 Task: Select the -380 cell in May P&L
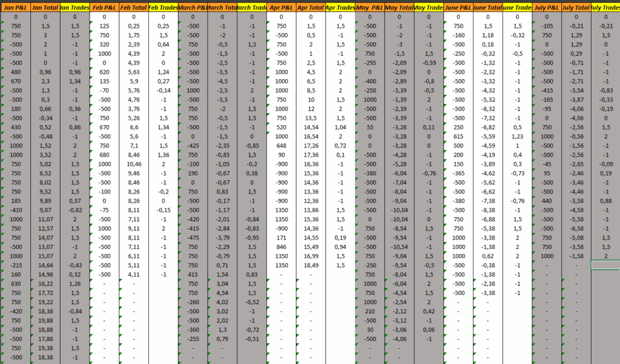coord(370,174)
